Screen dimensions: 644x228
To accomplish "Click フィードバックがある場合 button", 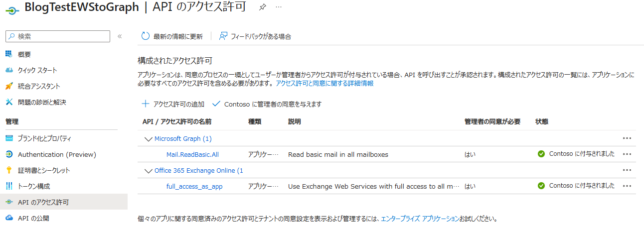I will (255, 36).
